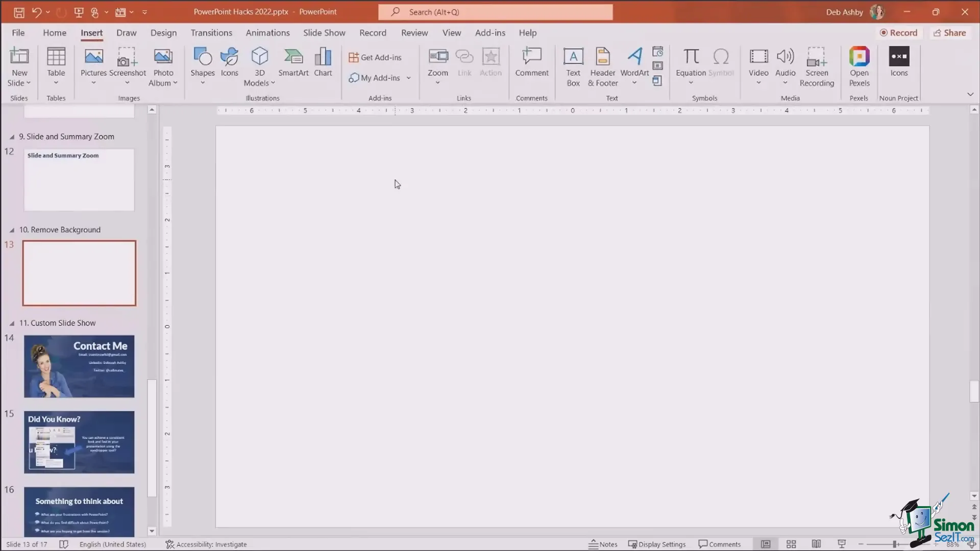980x551 pixels.
Task: Click the Search box
Action: (495, 12)
